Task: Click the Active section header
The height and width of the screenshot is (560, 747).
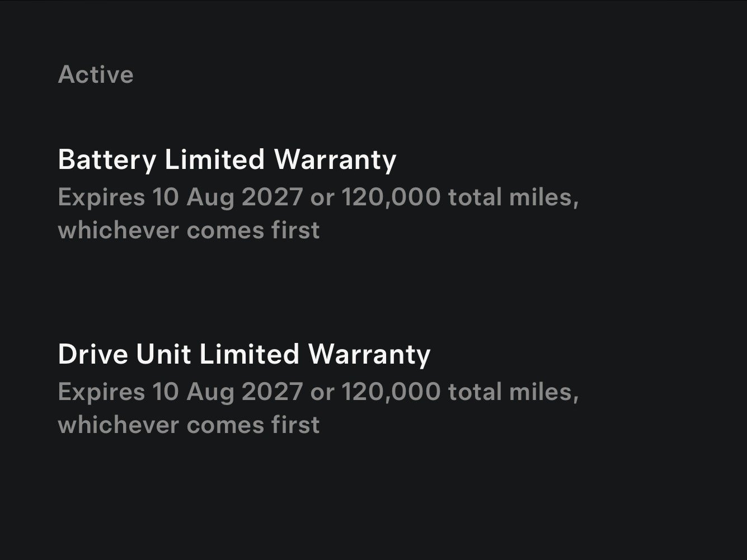Action: (96, 74)
